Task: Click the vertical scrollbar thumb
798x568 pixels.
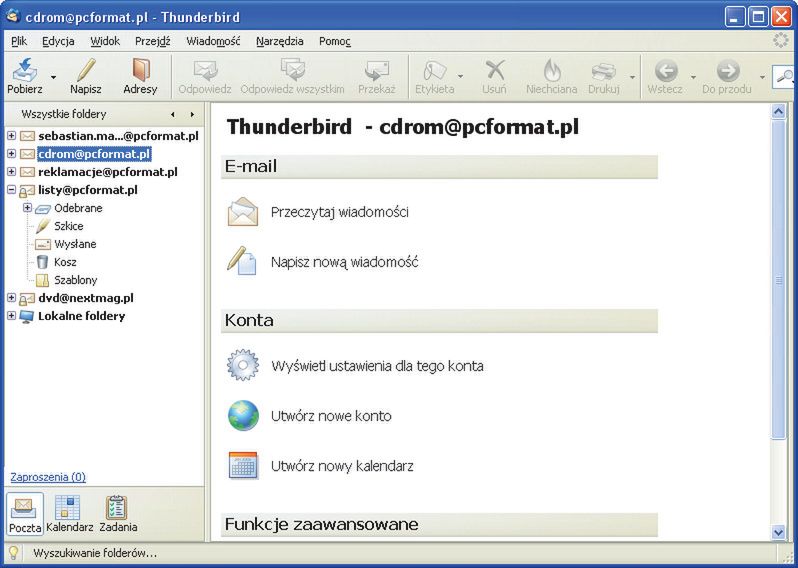Action: pos(779,279)
